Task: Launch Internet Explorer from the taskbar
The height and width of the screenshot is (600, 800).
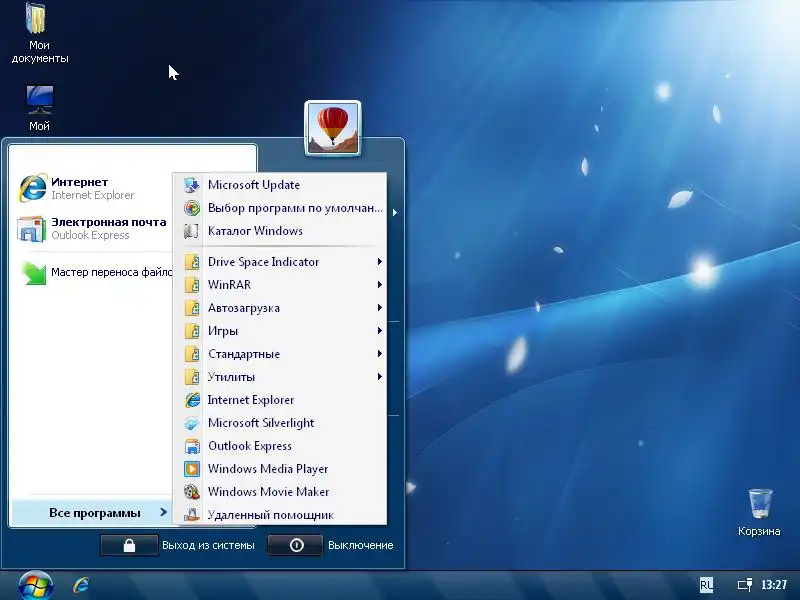Action: coord(81,585)
